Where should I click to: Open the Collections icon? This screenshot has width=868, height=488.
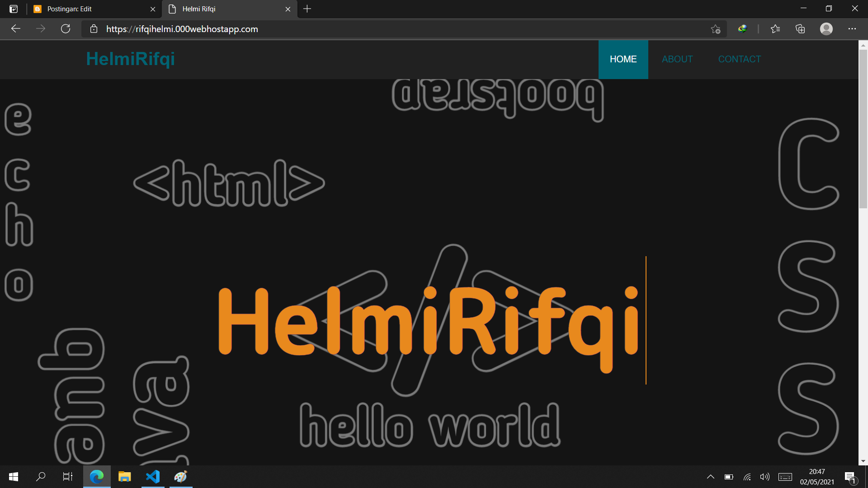tap(800, 29)
